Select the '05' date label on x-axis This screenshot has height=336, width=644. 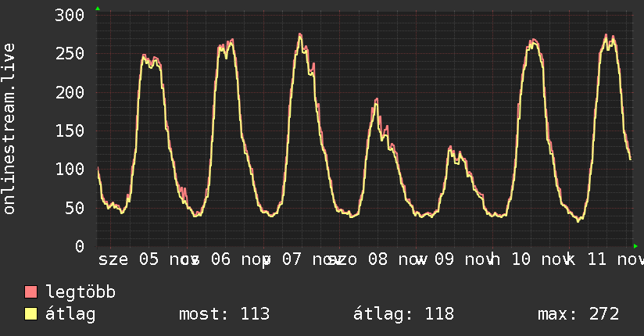click(148, 259)
